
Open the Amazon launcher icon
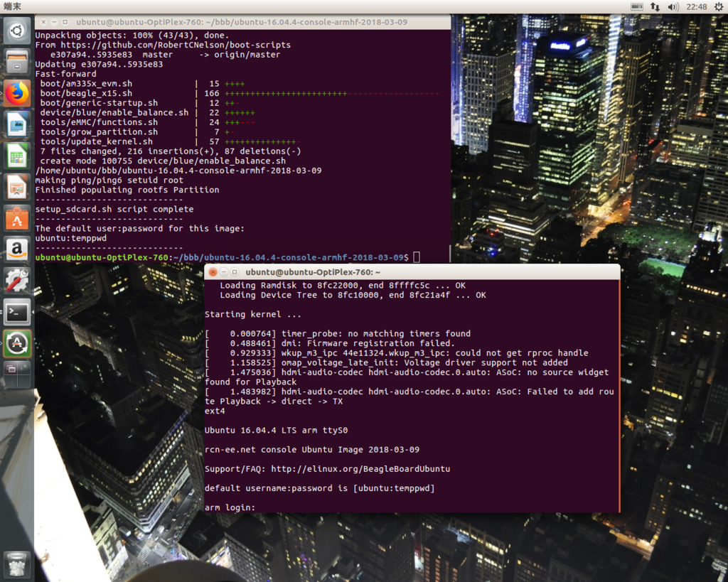click(17, 249)
